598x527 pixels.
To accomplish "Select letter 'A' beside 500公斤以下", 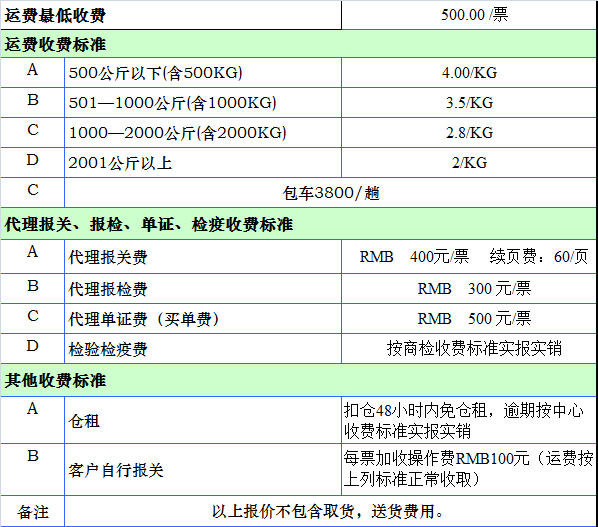I will (x=32, y=70).
